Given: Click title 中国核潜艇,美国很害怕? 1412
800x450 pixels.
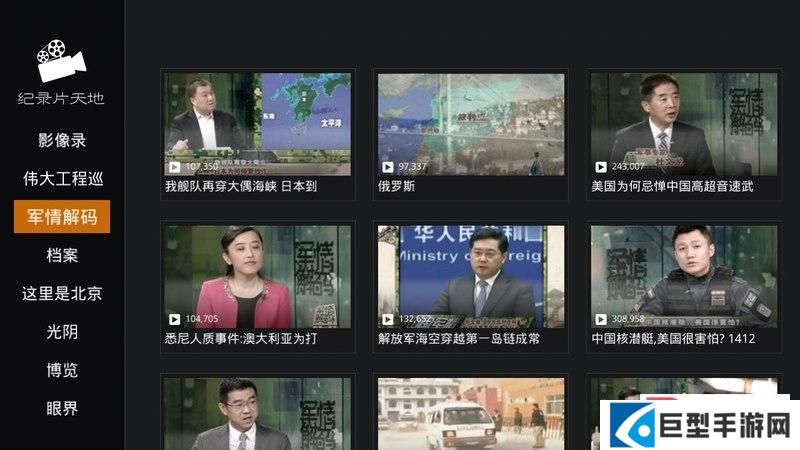Looking at the screenshot, I should 673,338.
